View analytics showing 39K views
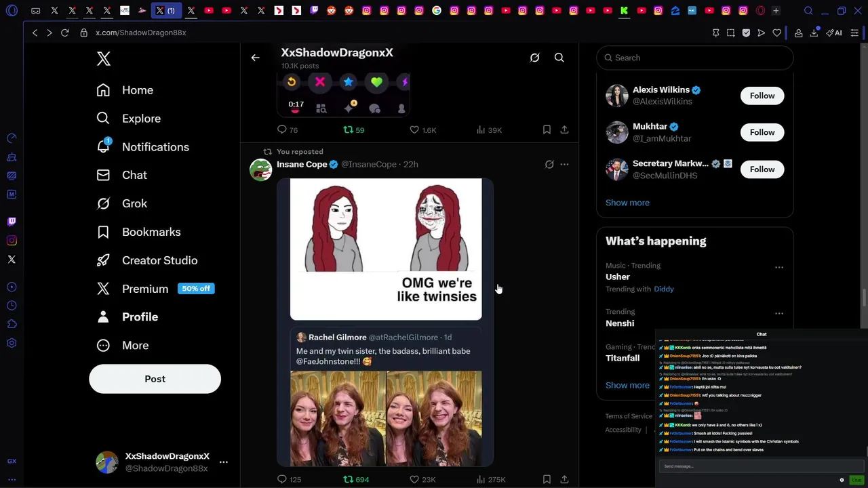This screenshot has width=868, height=488. coord(489,129)
